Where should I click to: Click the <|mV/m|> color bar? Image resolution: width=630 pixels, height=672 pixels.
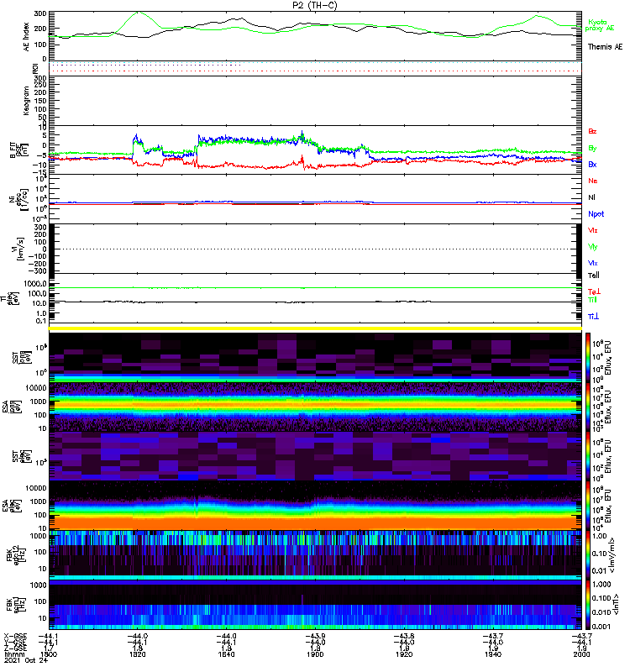coord(588,554)
